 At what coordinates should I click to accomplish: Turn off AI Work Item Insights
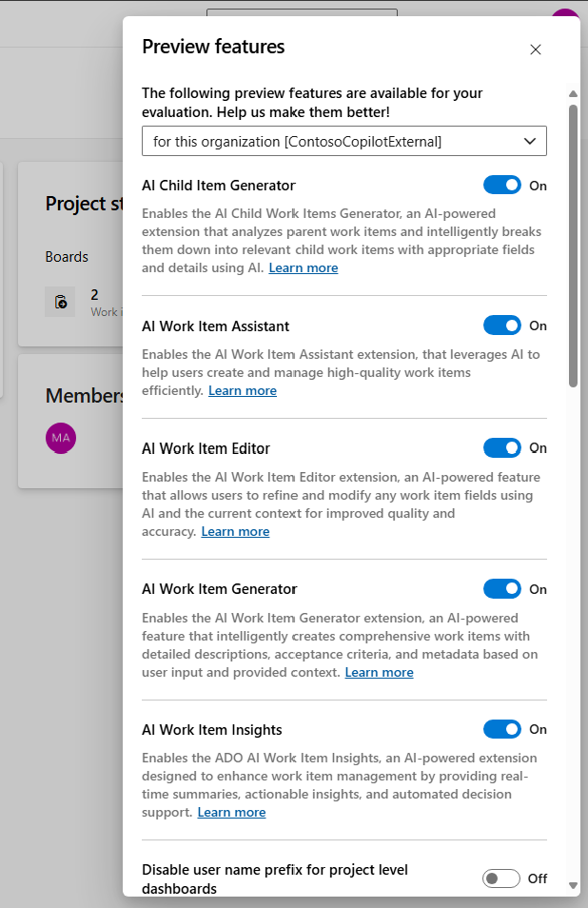[501, 729]
